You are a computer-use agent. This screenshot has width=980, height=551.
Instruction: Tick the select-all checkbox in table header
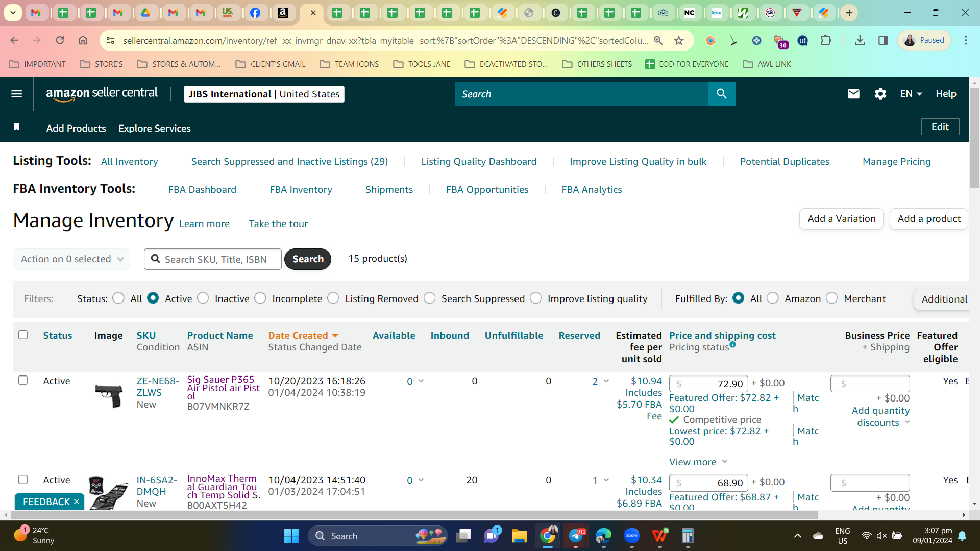click(x=23, y=335)
